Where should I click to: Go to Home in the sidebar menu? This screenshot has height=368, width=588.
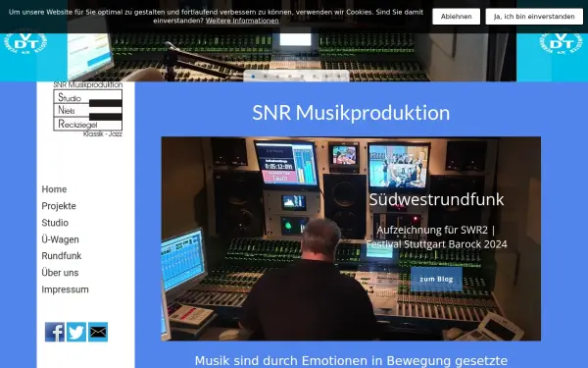54,189
